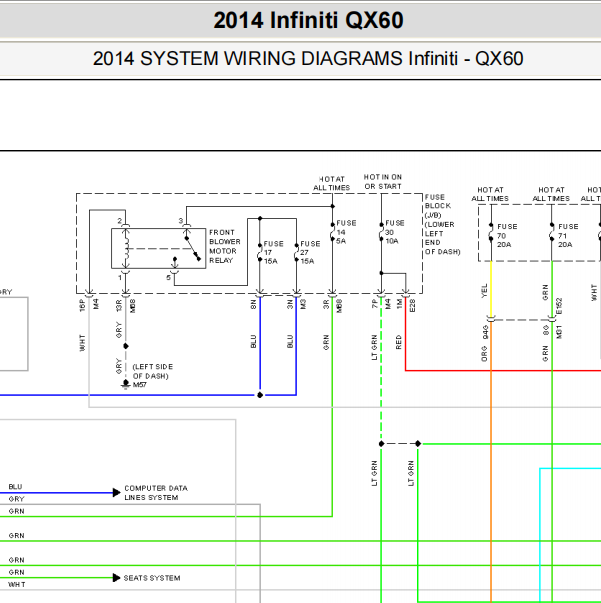The width and height of the screenshot is (601, 603).
Task: Click the "E28" connector label
Action: click(412, 305)
